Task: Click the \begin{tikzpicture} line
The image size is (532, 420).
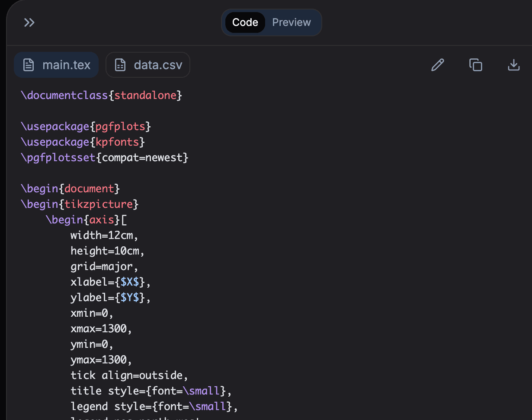Action: point(79,204)
